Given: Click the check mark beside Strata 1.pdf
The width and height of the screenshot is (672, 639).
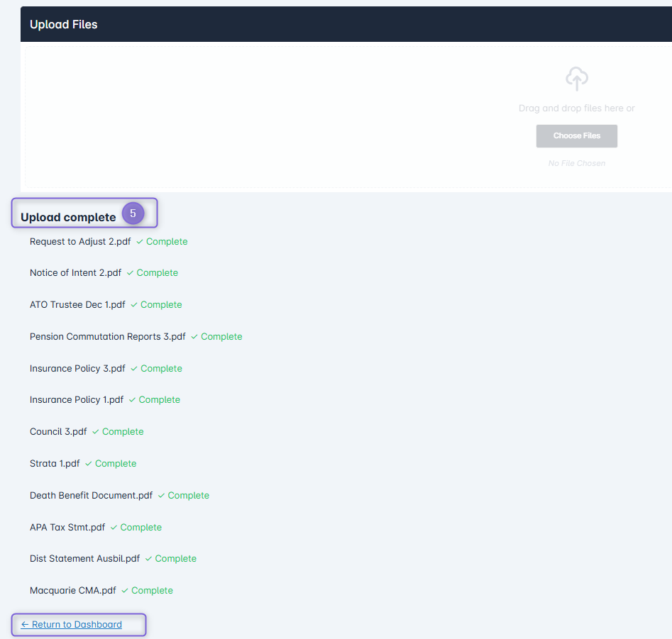Looking at the screenshot, I should (88, 464).
